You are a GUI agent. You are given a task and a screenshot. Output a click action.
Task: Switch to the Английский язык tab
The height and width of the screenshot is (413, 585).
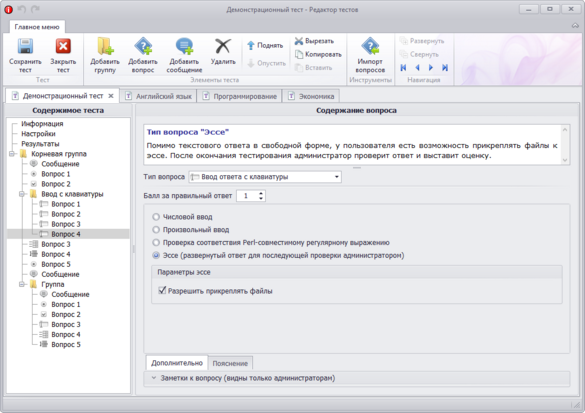(x=158, y=96)
